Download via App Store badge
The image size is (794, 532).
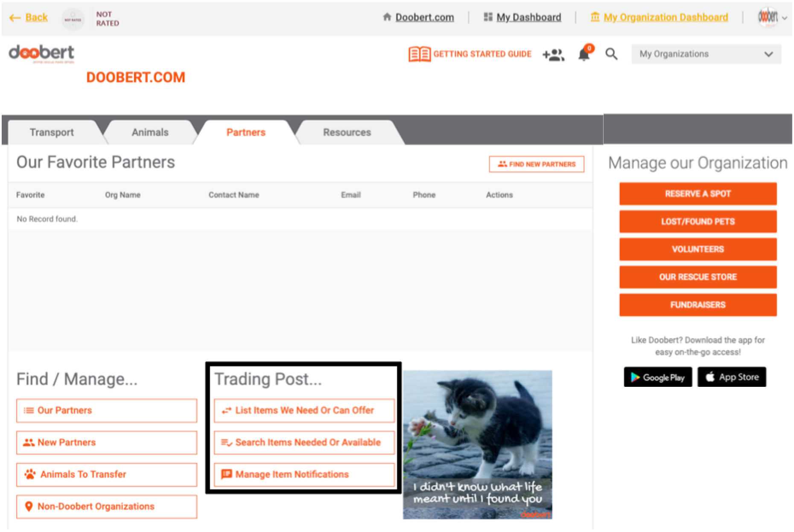(732, 377)
